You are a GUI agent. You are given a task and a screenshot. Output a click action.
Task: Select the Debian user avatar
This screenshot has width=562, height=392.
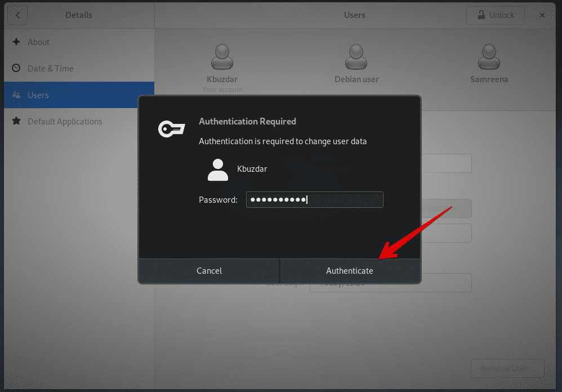click(356, 57)
